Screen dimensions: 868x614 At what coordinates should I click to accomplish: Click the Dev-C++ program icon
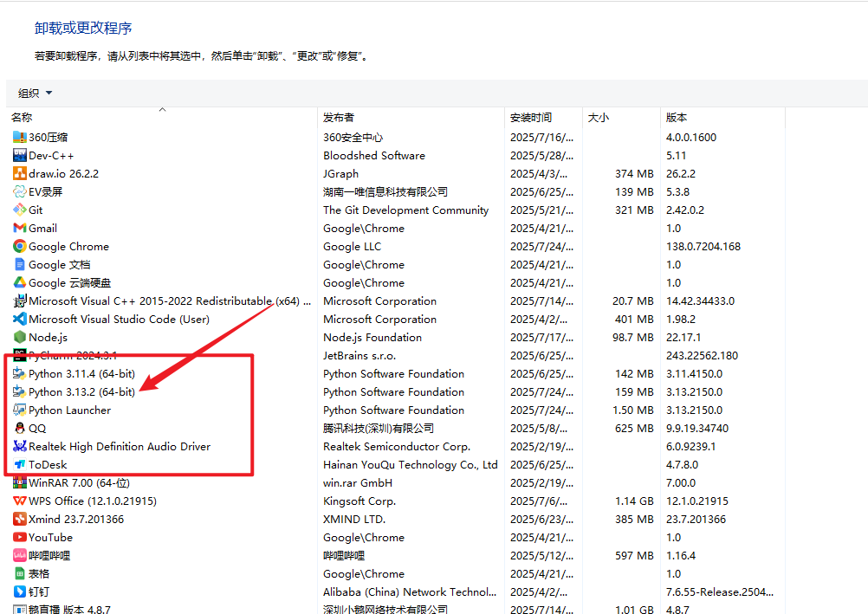[19, 155]
